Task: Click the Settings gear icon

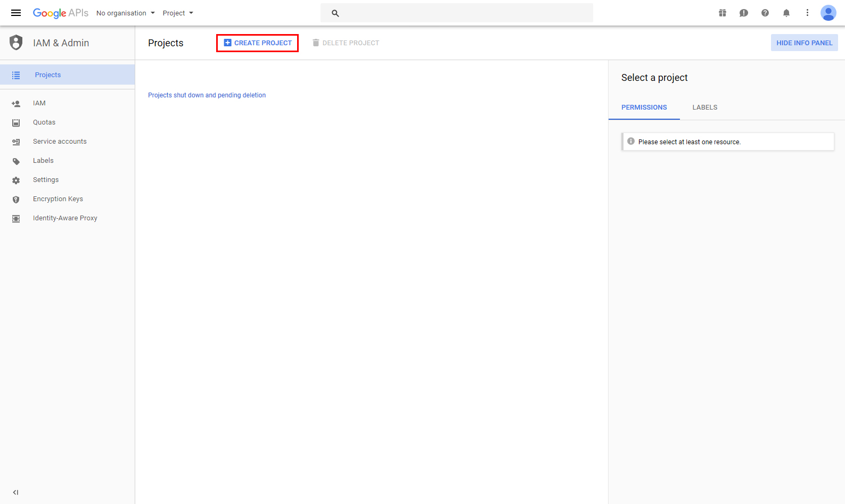Action: (x=16, y=180)
